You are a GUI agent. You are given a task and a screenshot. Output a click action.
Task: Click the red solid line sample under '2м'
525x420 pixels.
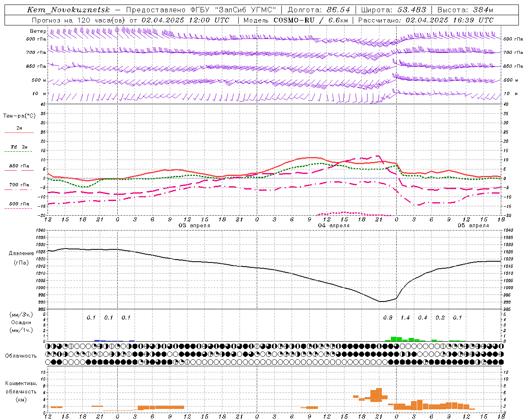19,133
